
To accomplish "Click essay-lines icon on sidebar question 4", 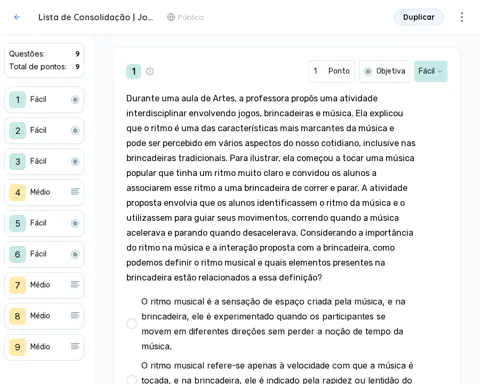I will pyautogui.click(x=75, y=191).
